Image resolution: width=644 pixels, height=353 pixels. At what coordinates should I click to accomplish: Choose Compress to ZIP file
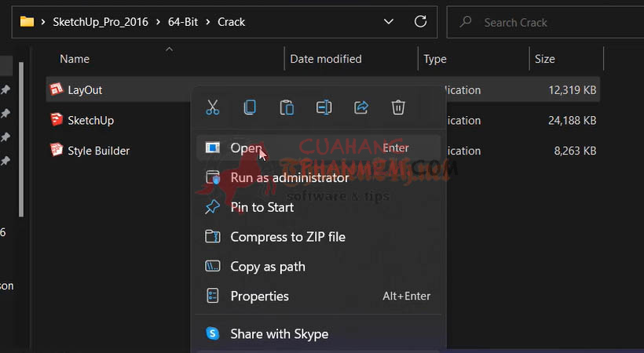(x=287, y=237)
